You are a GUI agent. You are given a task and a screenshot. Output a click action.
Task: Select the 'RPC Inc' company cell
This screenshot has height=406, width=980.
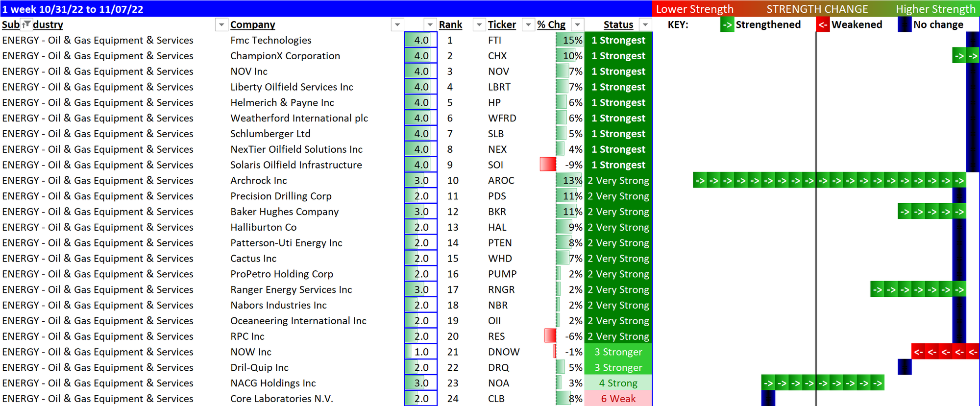click(247, 336)
